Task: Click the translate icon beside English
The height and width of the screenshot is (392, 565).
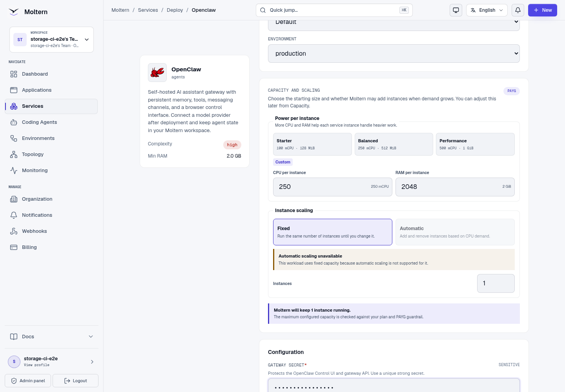Action: coord(473,10)
